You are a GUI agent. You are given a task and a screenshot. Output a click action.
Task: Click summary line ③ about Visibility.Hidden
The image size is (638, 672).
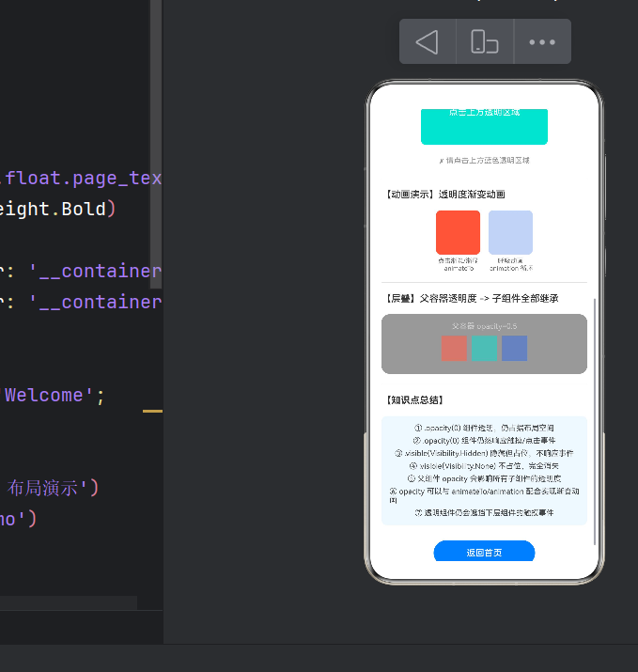(484, 453)
